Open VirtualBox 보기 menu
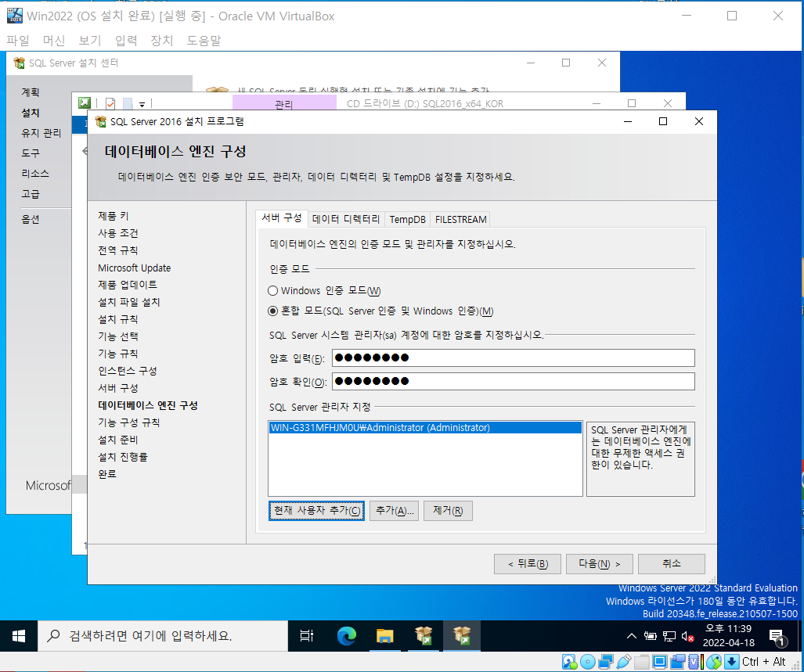The height and width of the screenshot is (672, 804). (x=89, y=40)
